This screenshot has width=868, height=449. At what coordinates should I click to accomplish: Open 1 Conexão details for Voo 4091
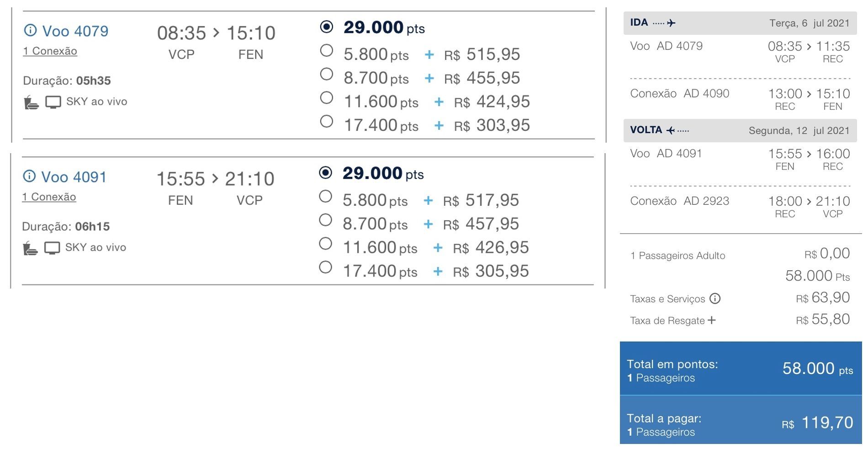(x=49, y=197)
